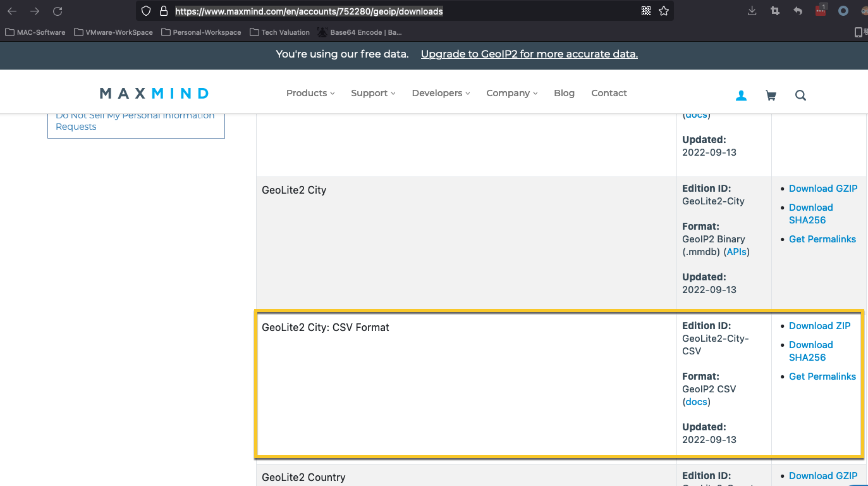Click Download GZIP for GeoLite2 City
This screenshot has height=486, width=868.
point(823,189)
